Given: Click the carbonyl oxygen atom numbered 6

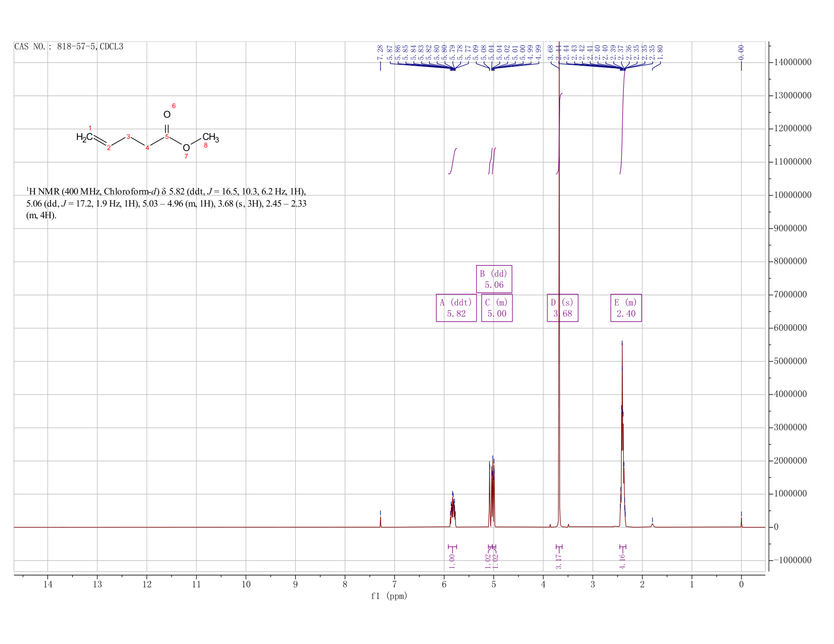Looking at the screenshot, I should coord(167,115).
